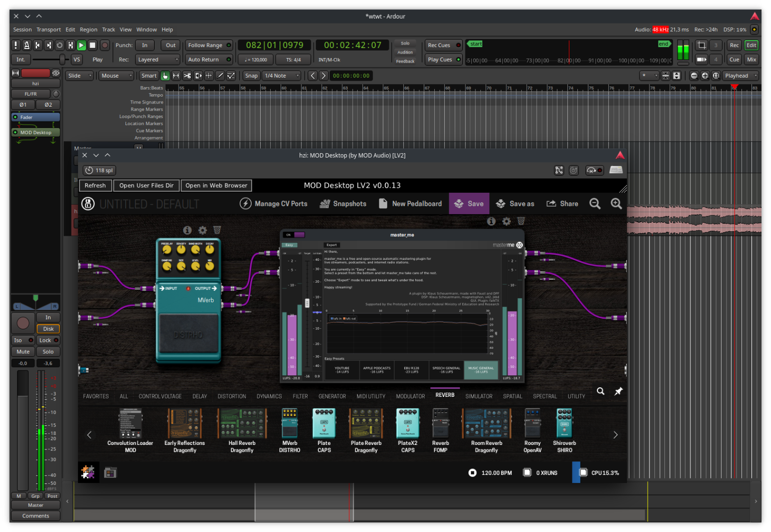Open master_me settings gear icon
This screenshot has height=532, width=771.
(x=506, y=221)
